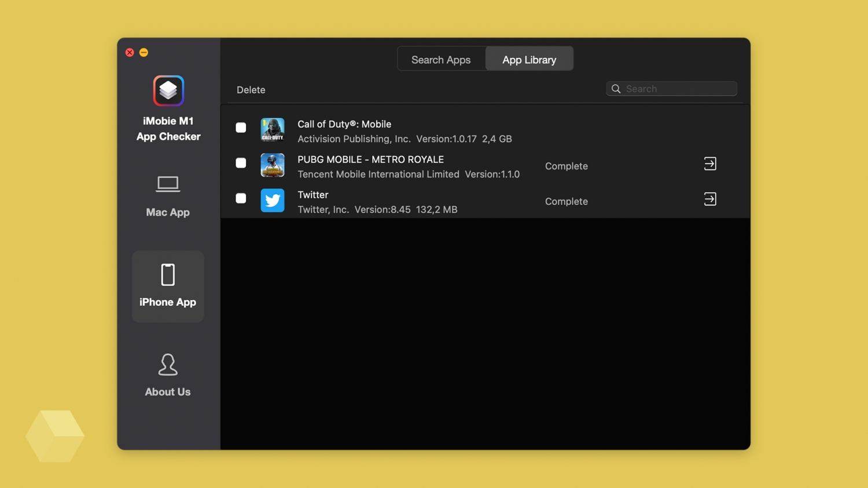Check the Twitter row checkbox
Image resolution: width=868 pixels, height=488 pixels.
coord(241,198)
